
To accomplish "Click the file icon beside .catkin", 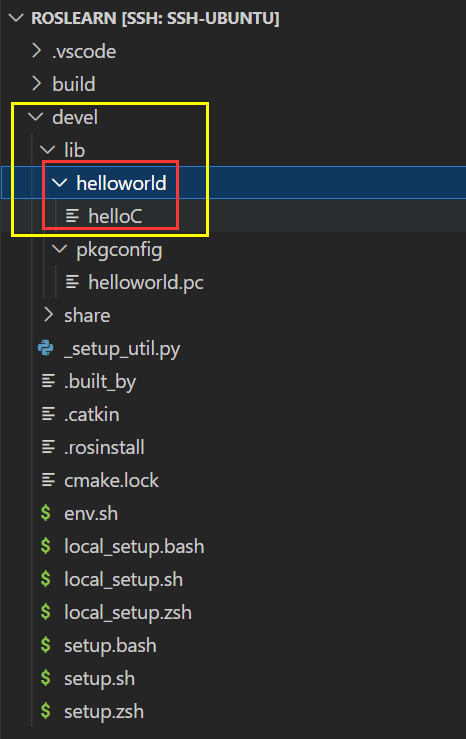I will (x=48, y=414).
